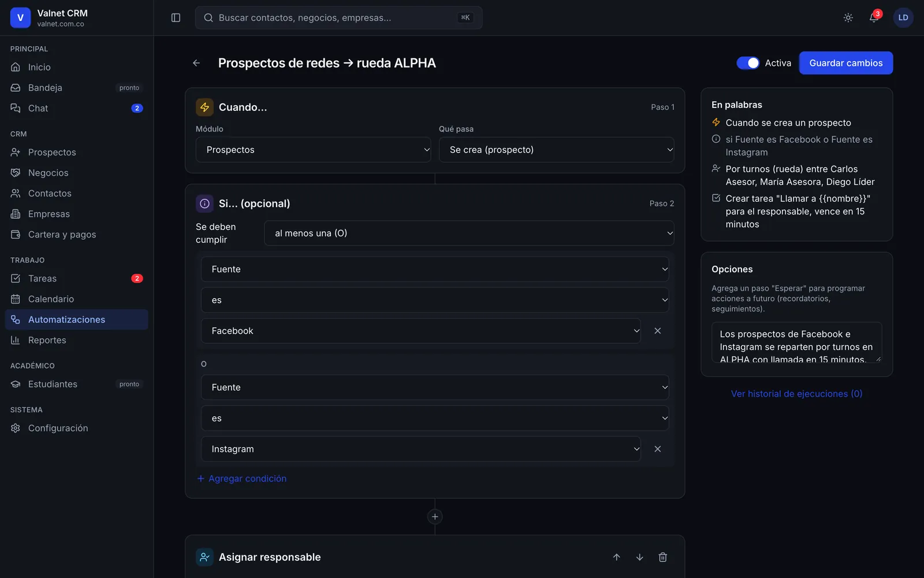Open Contactos in the sidebar
924x578 pixels.
77,193
